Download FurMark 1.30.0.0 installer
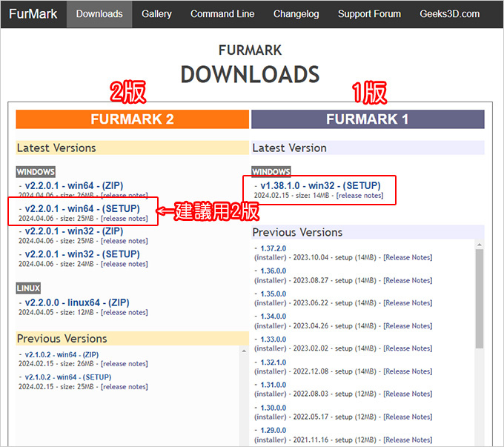Image resolution: width=504 pixels, height=447 pixels. [x=273, y=408]
